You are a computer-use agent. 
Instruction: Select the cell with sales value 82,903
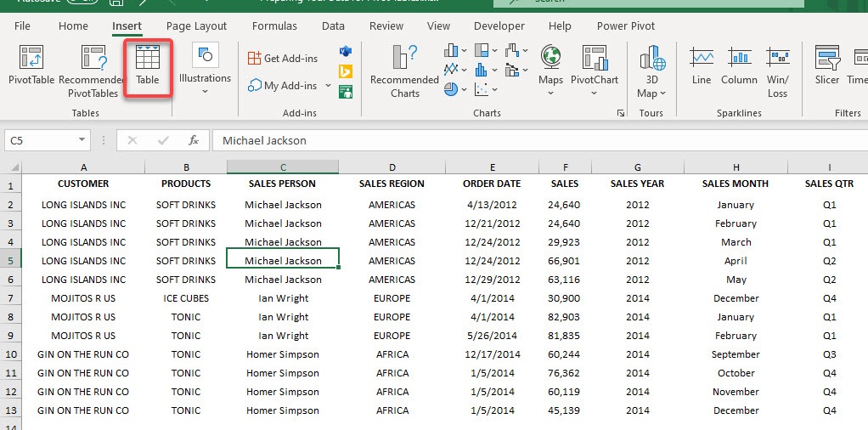(x=565, y=317)
